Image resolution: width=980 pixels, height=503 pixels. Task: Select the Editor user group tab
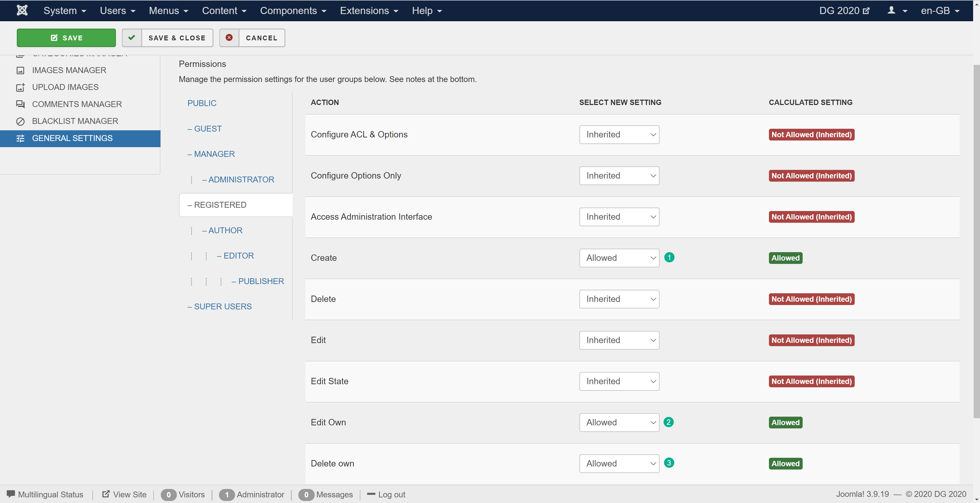click(x=235, y=255)
